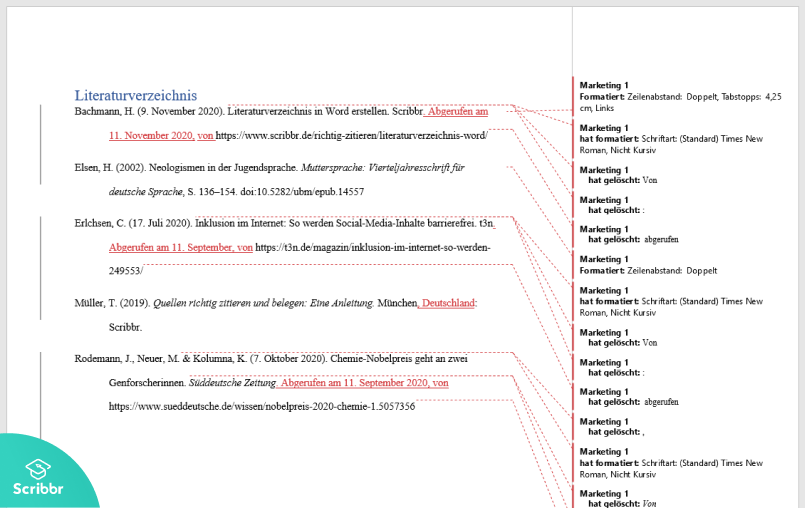
Task: Open the sueddeutsche.de nobelpreis URL
Action: tap(261, 407)
